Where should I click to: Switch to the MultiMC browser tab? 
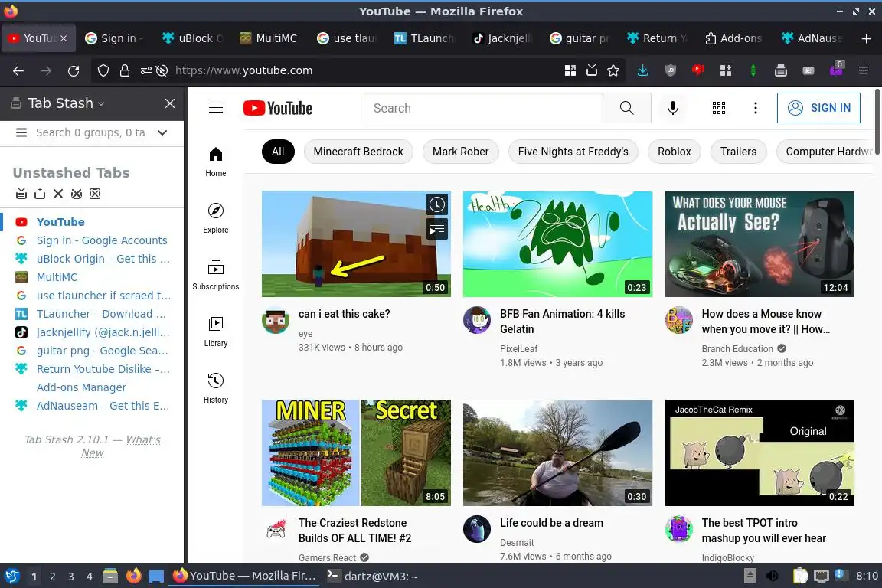pyautogui.click(x=269, y=38)
